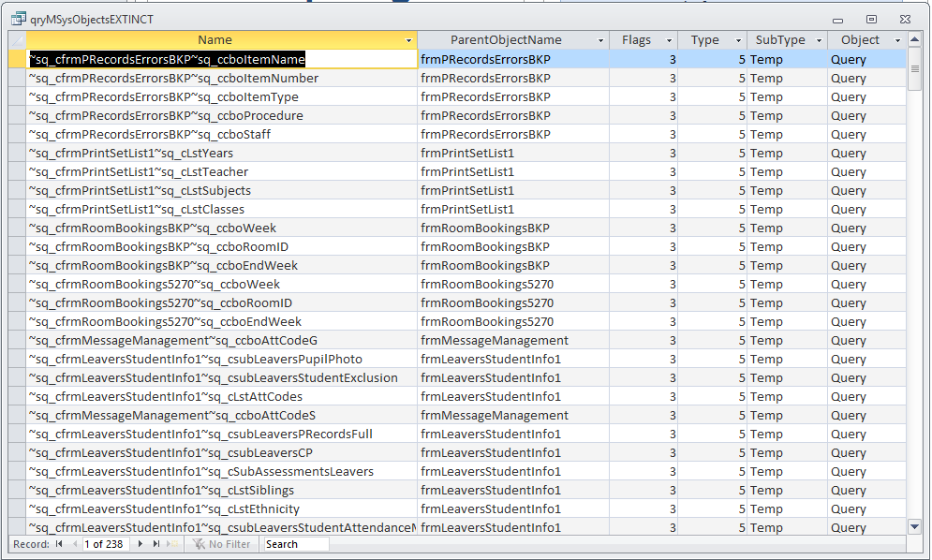Click the cell '~sq_cfrmLeaversStudentInfo1~sq_csubLeaversCP'
Viewport: 932px width, 560px height.
(222, 453)
